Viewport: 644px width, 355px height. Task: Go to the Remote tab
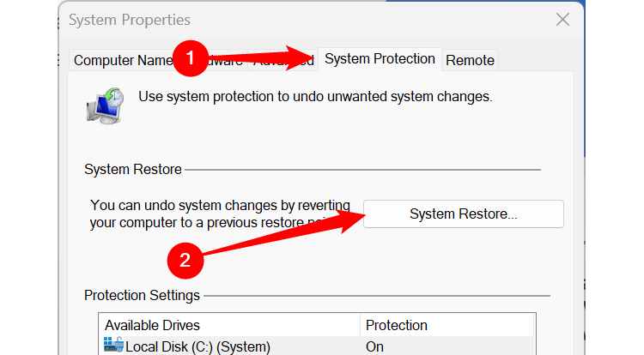point(470,60)
